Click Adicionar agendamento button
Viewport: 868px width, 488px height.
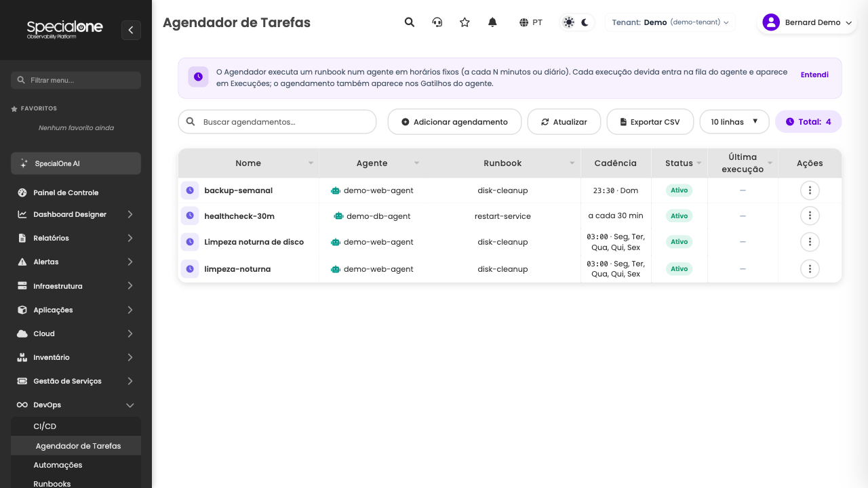[x=454, y=122]
